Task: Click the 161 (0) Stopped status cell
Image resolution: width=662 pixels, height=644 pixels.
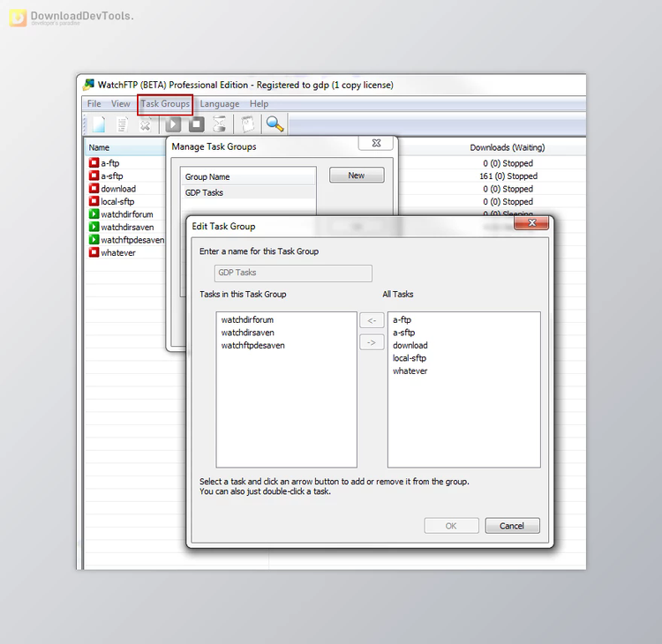Action: click(x=508, y=176)
